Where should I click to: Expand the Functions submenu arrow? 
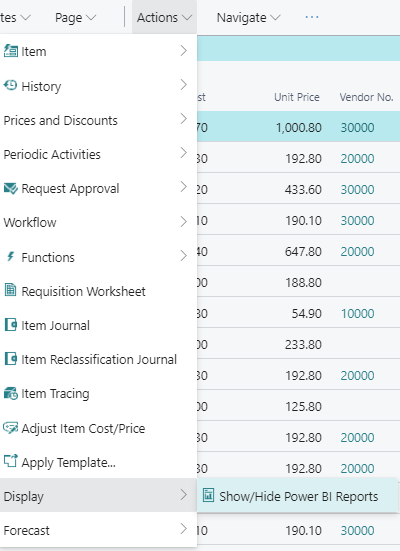pos(183,255)
